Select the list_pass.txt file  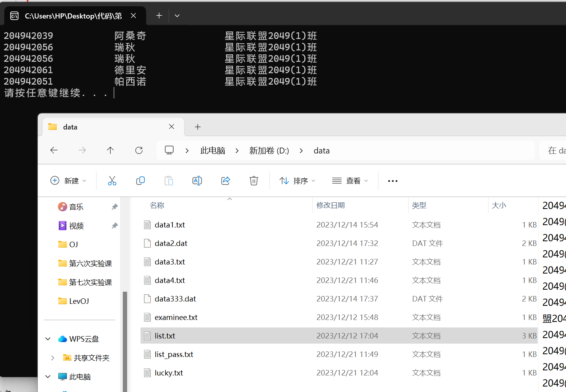[339, 354]
